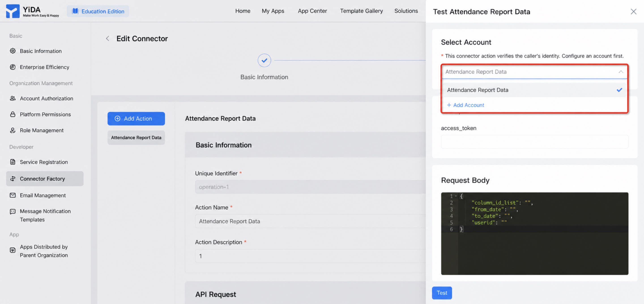The width and height of the screenshot is (644, 304).
Task: Click the Platform Permissions lock icon
Action: [13, 114]
